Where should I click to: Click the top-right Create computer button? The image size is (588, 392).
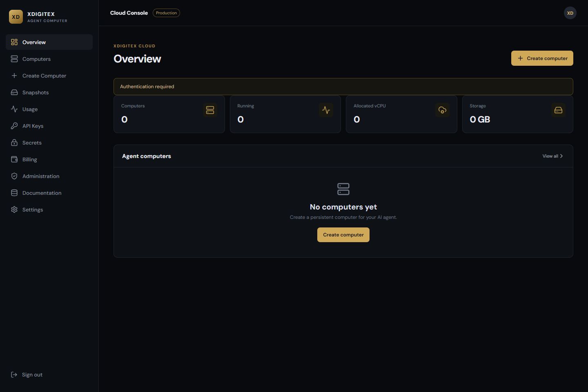pyautogui.click(x=542, y=58)
